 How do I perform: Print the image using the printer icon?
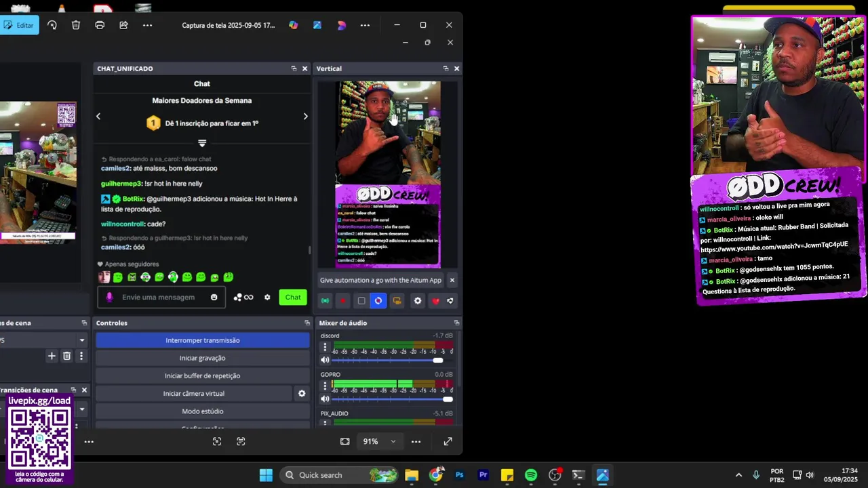(100, 25)
